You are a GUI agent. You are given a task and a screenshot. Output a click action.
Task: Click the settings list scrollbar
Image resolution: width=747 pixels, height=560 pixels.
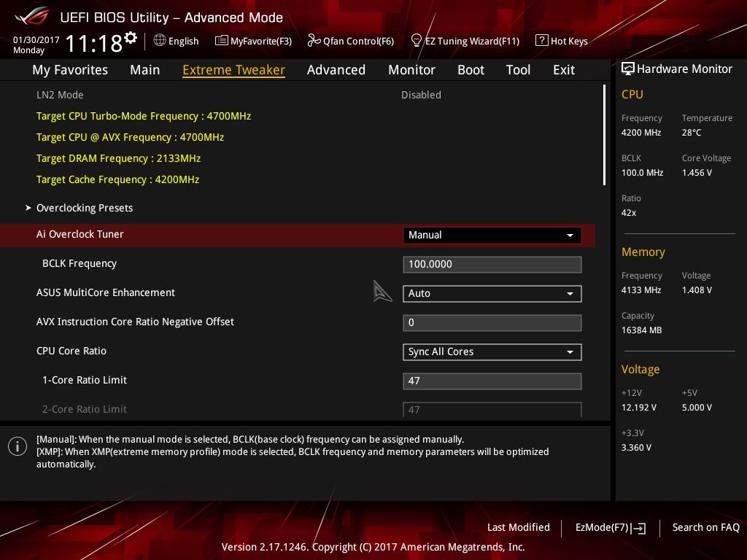click(x=604, y=135)
